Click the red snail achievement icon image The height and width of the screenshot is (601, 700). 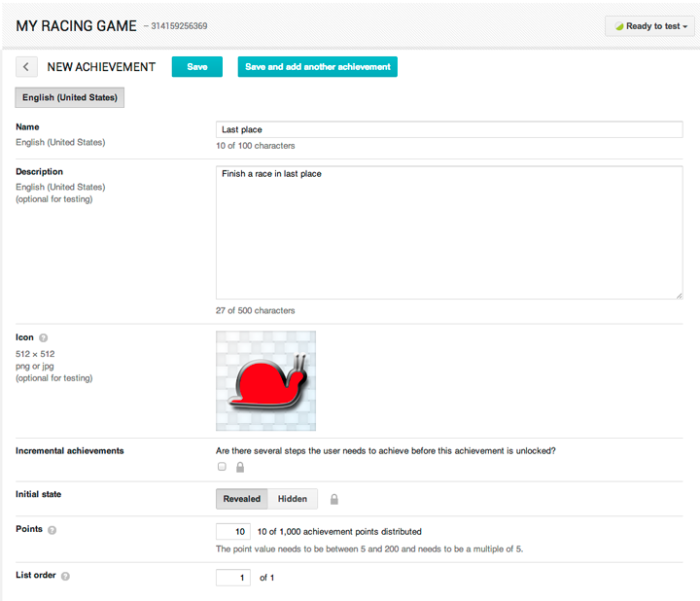265,380
